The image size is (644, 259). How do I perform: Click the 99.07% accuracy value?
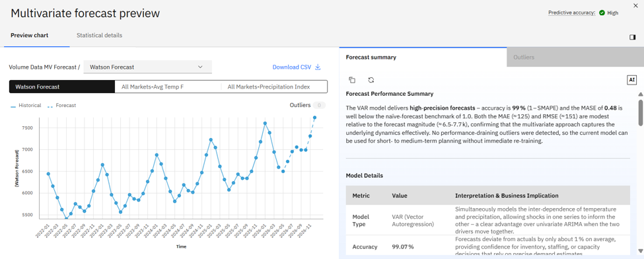coord(403,247)
